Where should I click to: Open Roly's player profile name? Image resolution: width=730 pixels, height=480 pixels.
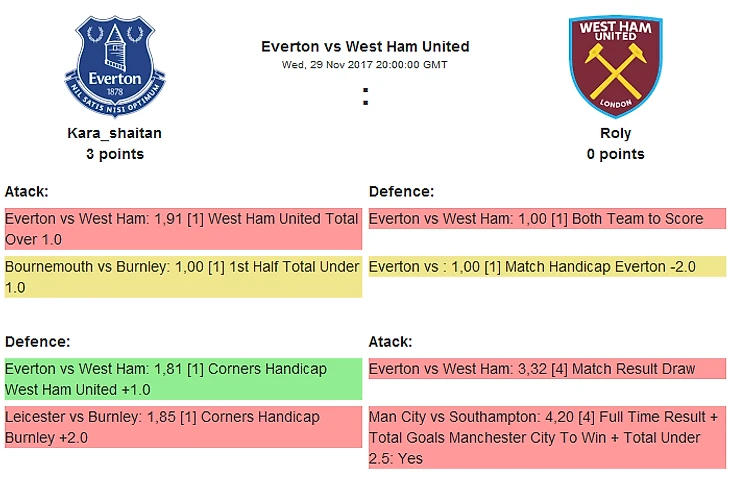(x=615, y=133)
